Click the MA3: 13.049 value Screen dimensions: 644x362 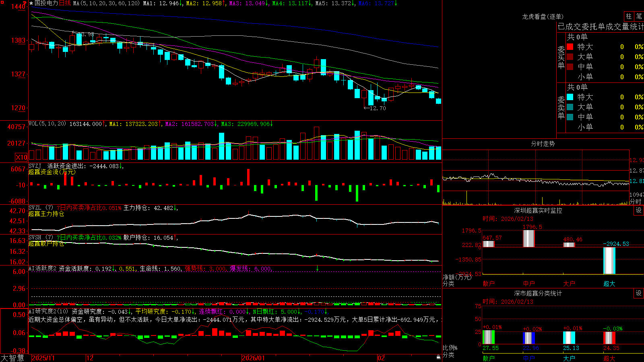click(247, 3)
